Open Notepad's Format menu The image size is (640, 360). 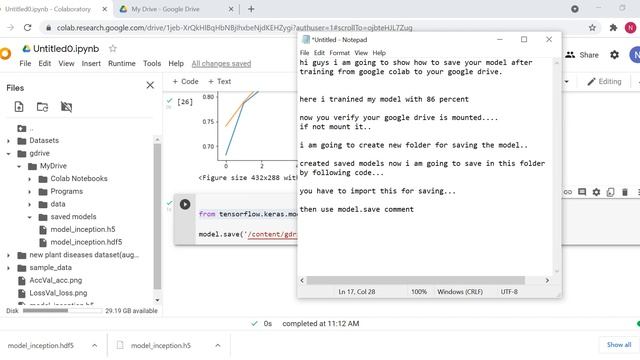(340, 53)
